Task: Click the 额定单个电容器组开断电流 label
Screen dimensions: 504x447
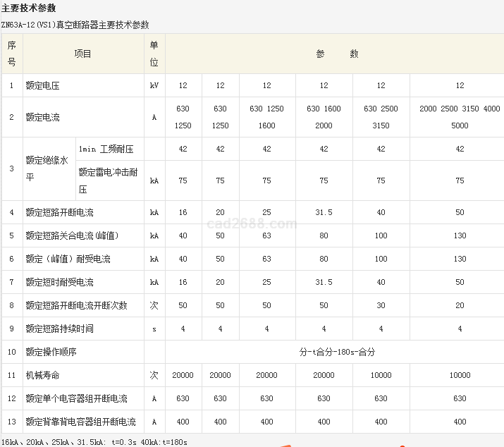Action: tap(76, 398)
